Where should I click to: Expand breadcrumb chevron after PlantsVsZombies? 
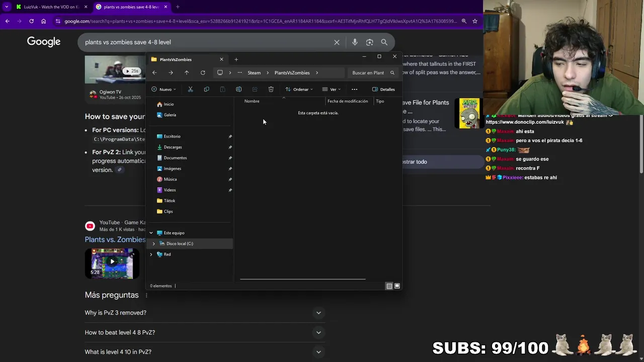(x=317, y=73)
